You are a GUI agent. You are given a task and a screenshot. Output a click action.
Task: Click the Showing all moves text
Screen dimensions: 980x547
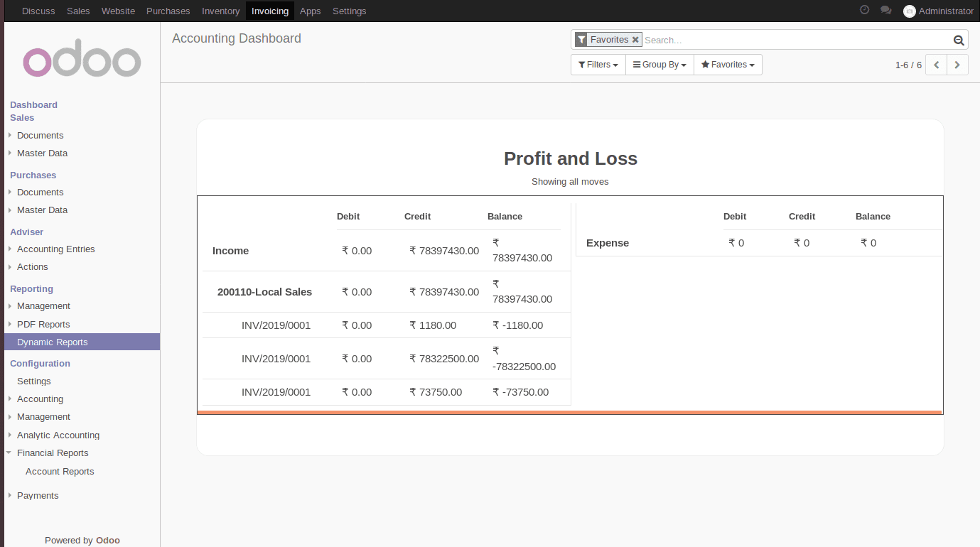pyautogui.click(x=570, y=181)
